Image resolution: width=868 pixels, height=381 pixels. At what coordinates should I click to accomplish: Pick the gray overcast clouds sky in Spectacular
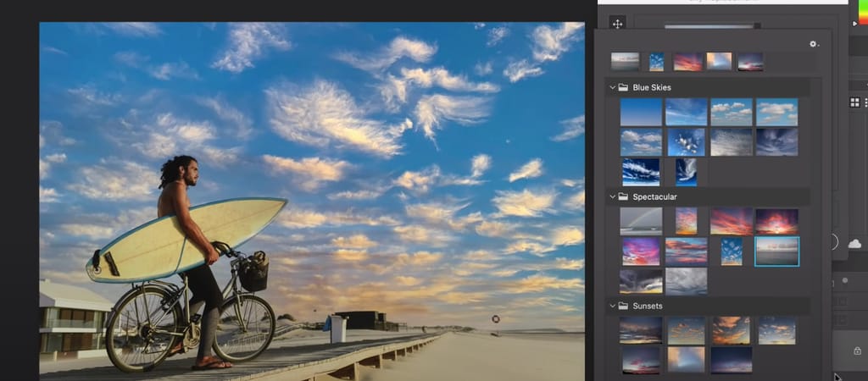(686, 280)
